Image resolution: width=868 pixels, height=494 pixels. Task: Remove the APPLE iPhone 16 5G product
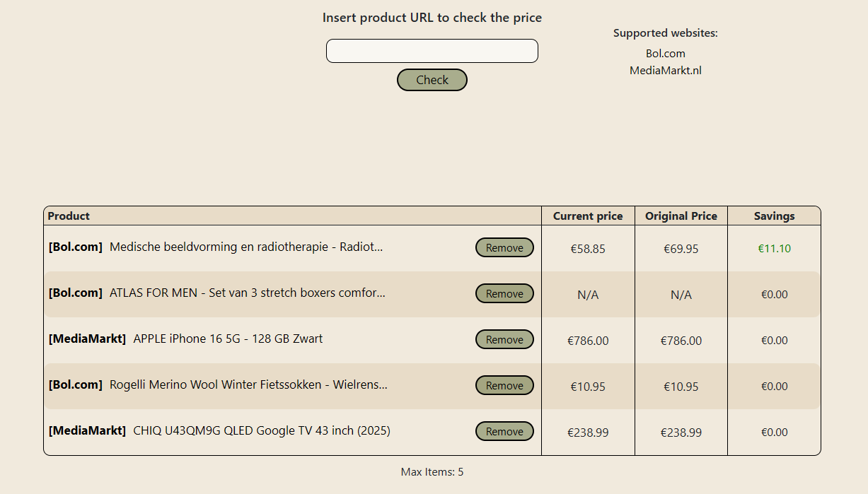tap(504, 339)
